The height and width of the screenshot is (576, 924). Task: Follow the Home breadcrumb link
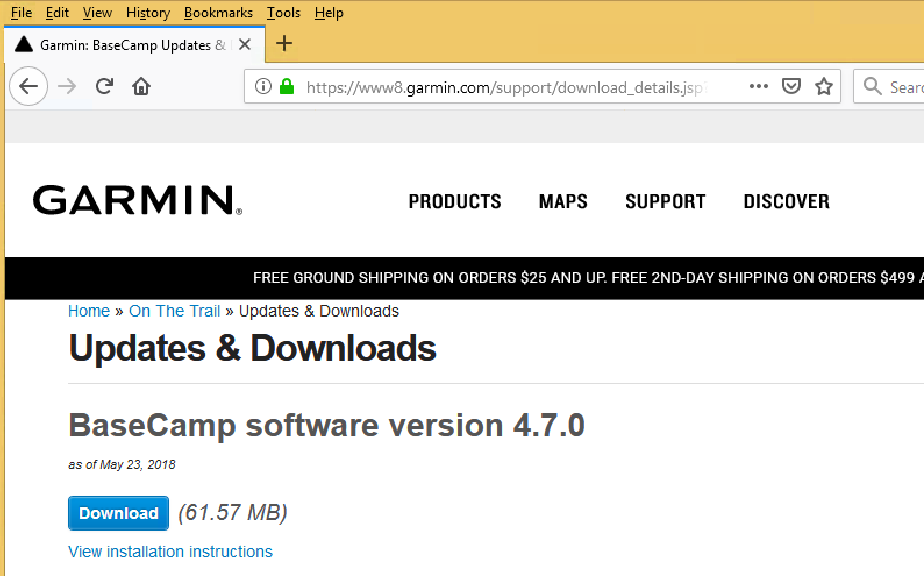coord(89,311)
